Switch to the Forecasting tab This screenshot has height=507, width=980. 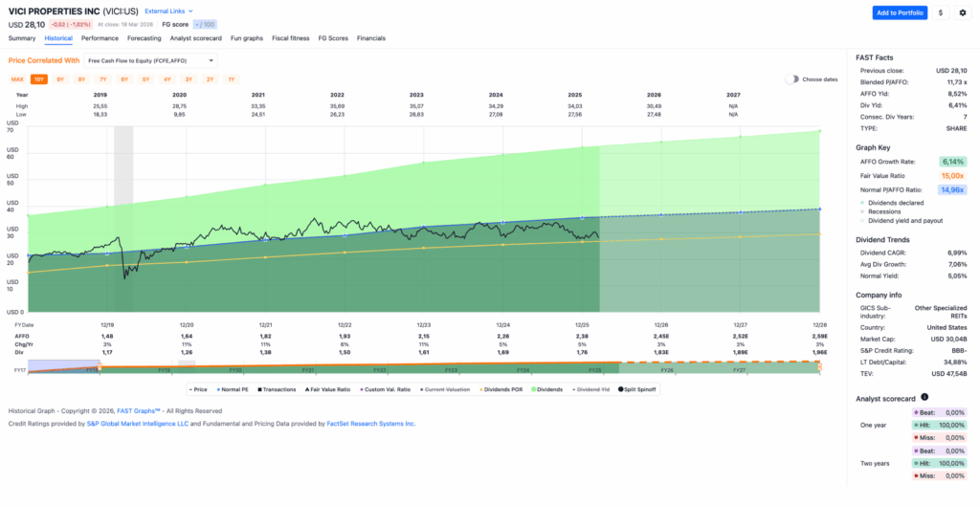pyautogui.click(x=144, y=38)
